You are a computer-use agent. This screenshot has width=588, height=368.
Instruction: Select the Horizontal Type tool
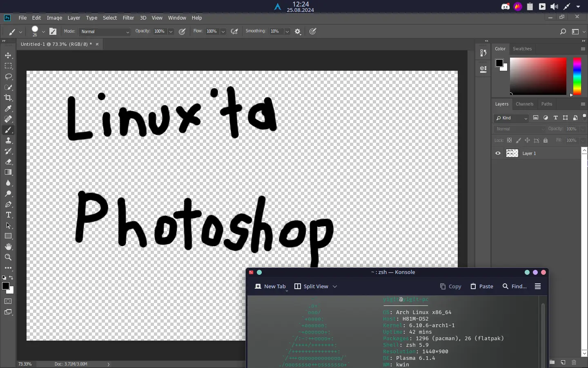8,215
